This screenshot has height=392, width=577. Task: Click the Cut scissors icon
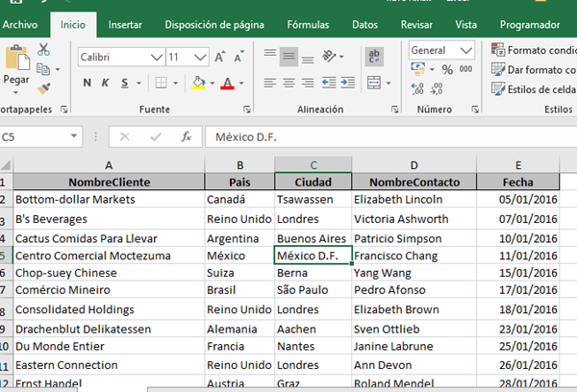(x=44, y=49)
